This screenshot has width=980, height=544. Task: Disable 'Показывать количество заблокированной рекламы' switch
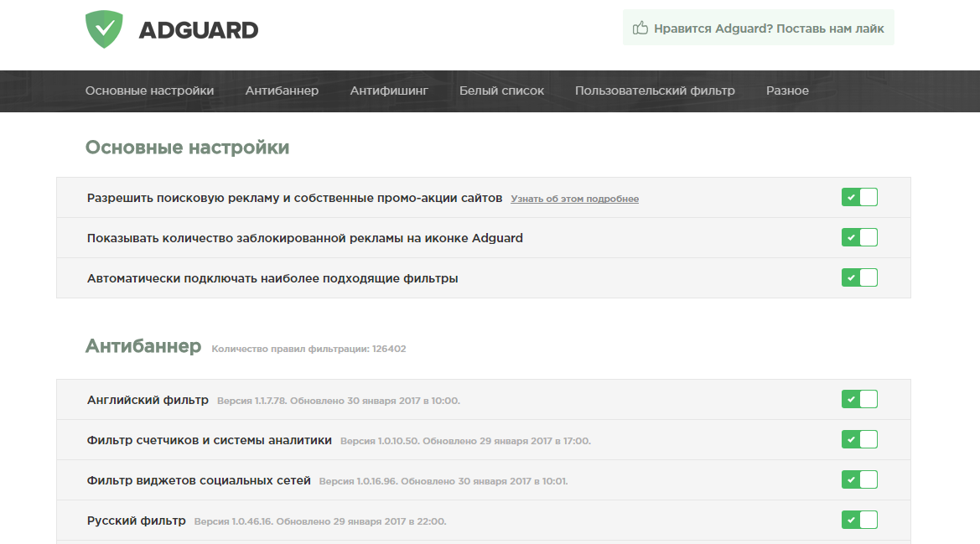point(859,237)
